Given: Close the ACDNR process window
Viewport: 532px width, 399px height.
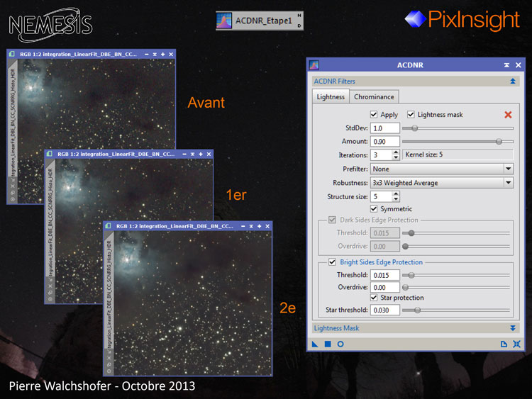Looking at the screenshot, I should click(518, 65).
